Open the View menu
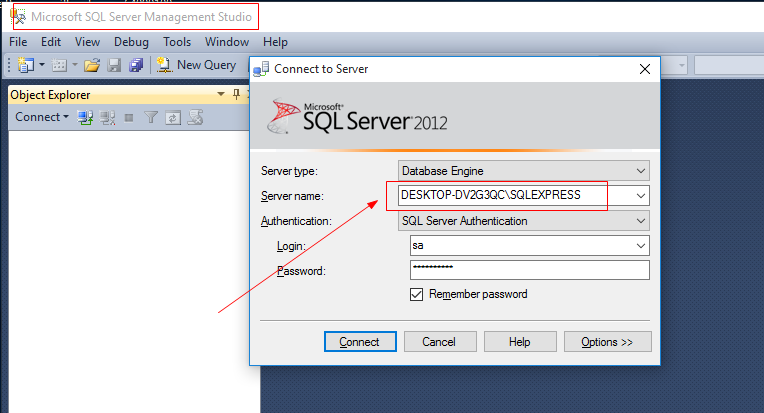The image size is (764, 413). (x=88, y=42)
